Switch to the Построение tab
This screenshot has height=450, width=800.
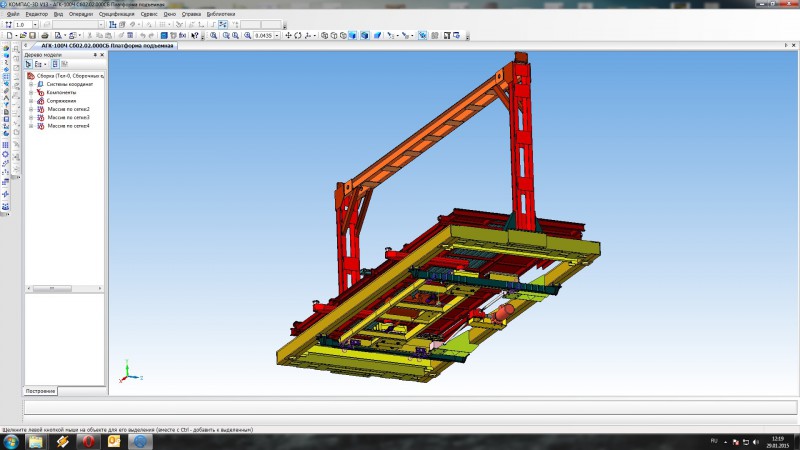pos(40,391)
